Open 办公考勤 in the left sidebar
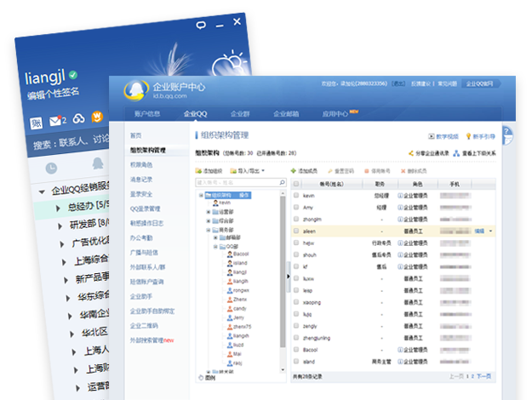Image resolution: width=532 pixels, height=400 pixels. [x=141, y=237]
